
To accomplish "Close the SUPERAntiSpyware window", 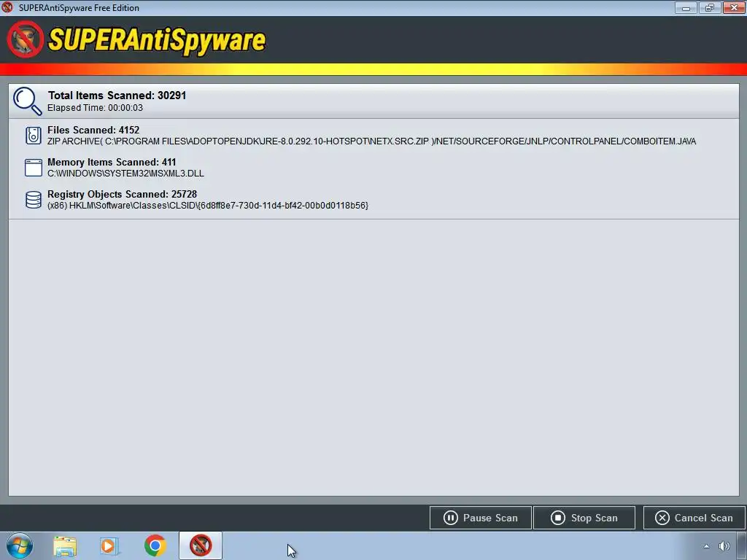I will [x=734, y=7].
